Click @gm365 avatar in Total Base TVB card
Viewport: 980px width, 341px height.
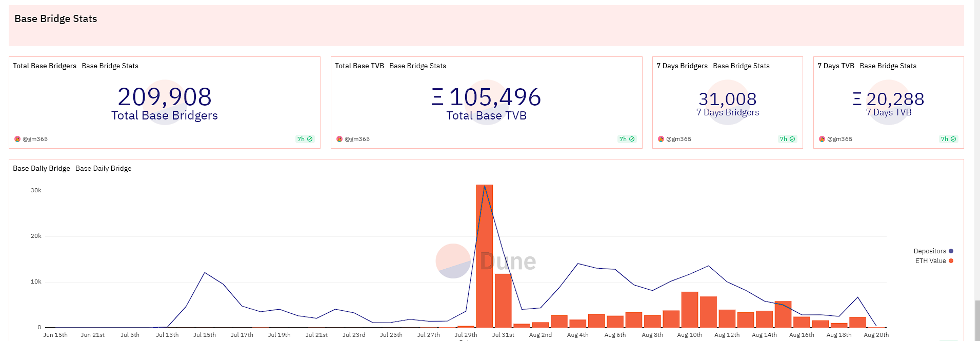(x=339, y=139)
